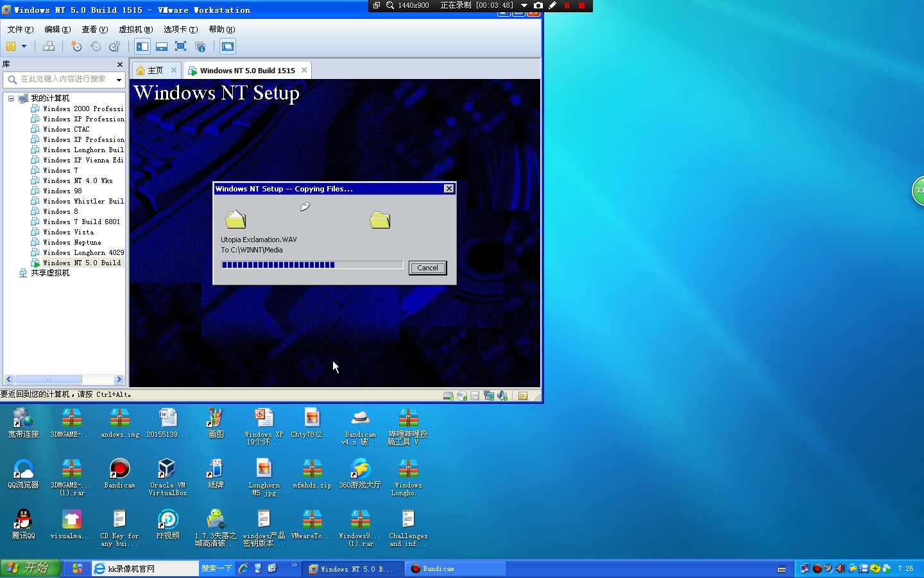924x578 pixels.
Task: Click the Bandicam recording pause icon
Action: tap(567, 5)
